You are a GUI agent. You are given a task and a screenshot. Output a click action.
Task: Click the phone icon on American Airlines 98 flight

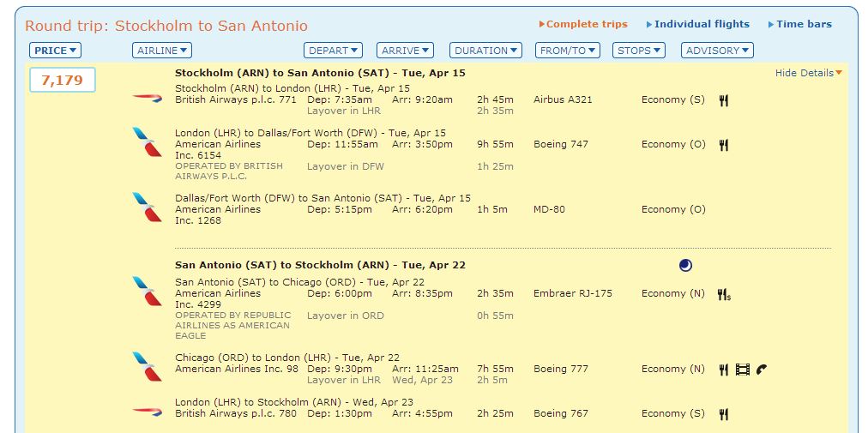762,370
